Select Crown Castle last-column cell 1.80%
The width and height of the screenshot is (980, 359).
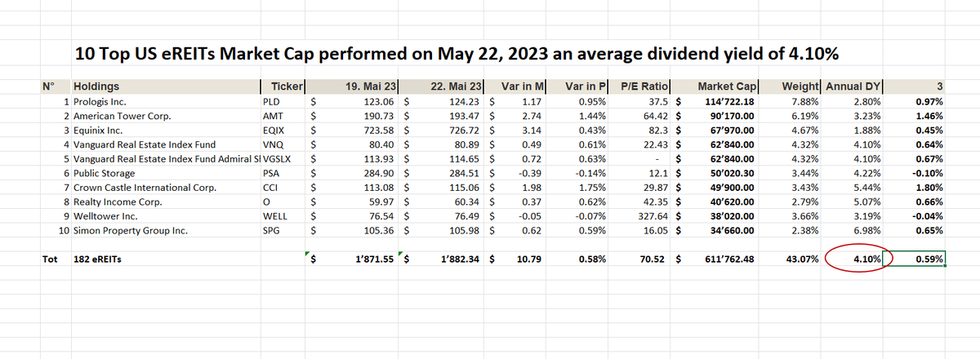(915, 188)
